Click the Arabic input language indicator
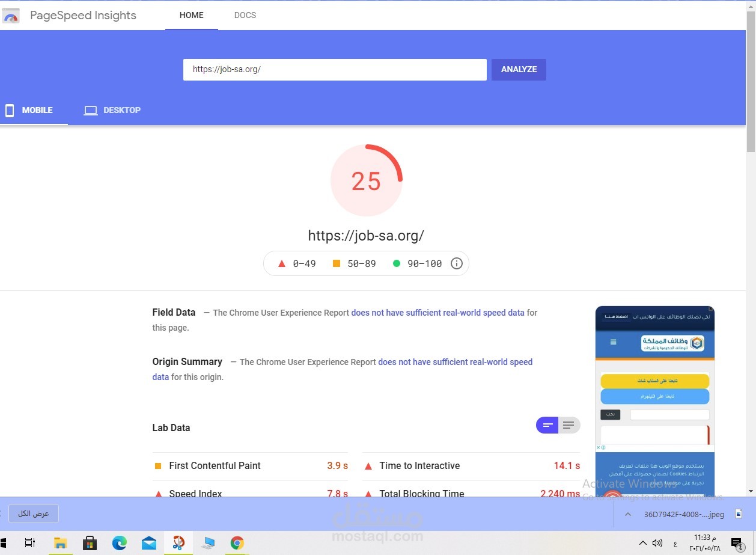This screenshot has height=555, width=756. click(x=675, y=544)
